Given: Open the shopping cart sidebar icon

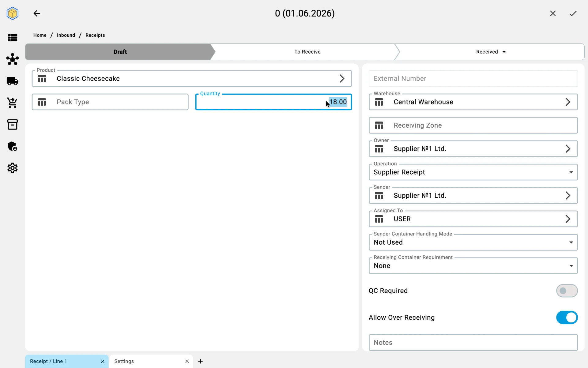Looking at the screenshot, I should pos(13,103).
